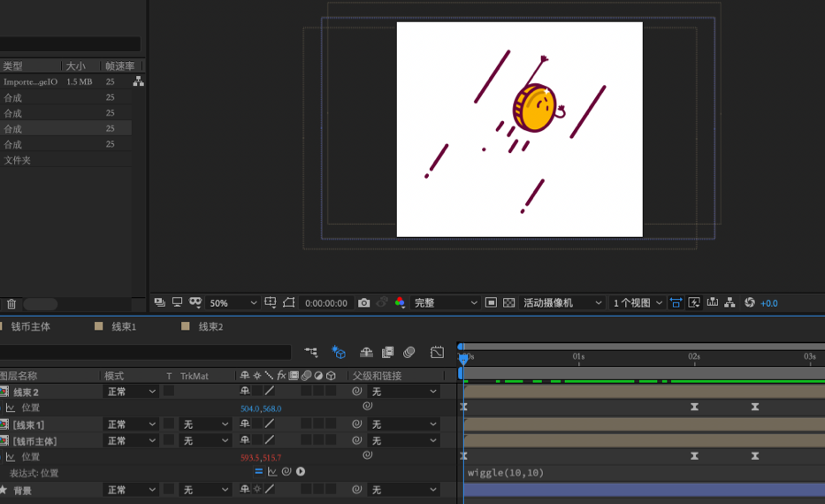
Task: Toggle shy switch for 线束 2 layer
Action: coord(245,391)
